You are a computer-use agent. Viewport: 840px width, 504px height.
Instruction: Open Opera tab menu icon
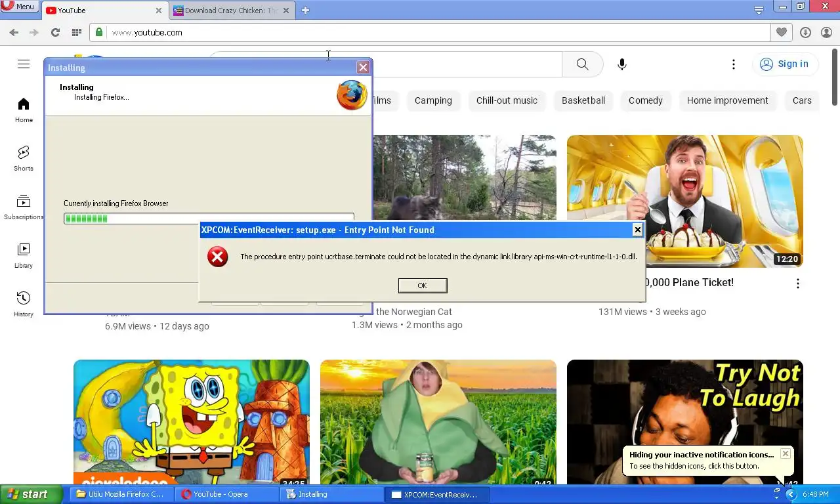(x=759, y=10)
